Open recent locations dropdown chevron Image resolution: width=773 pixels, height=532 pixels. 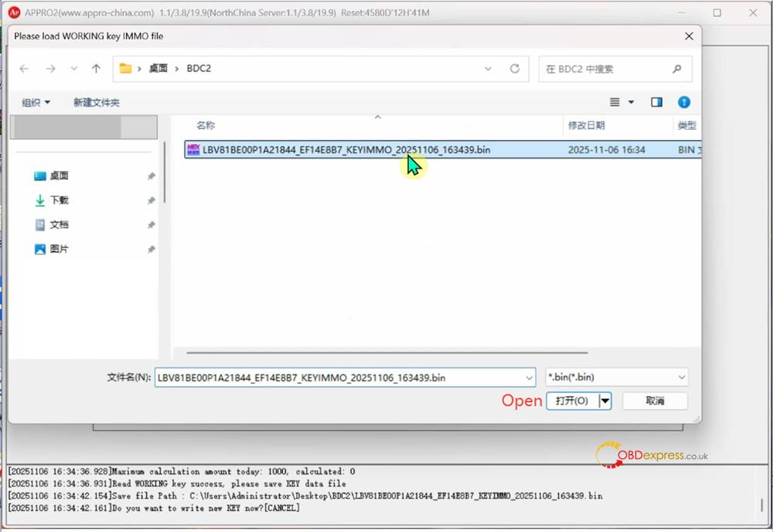[x=74, y=69]
